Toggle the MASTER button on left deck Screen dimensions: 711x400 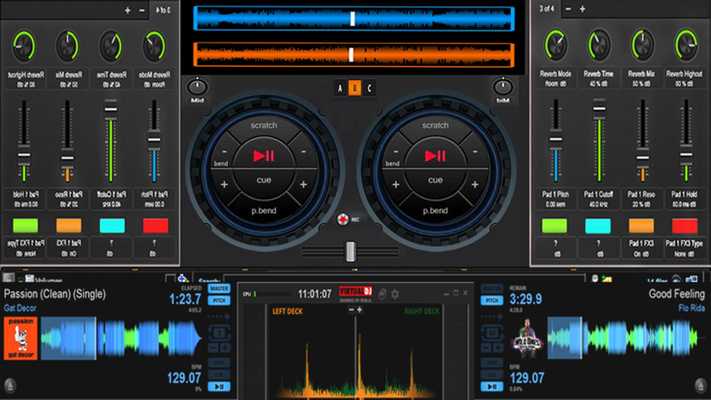(x=219, y=288)
